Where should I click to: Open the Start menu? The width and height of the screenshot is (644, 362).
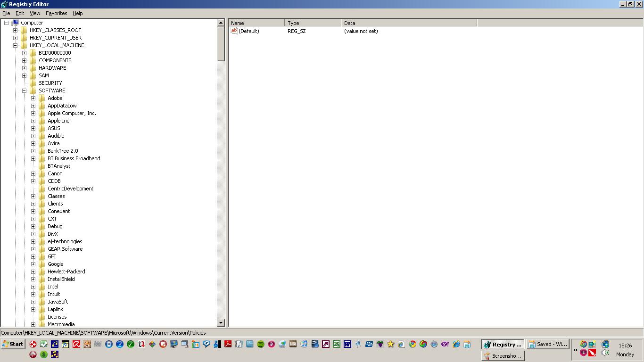(13, 344)
